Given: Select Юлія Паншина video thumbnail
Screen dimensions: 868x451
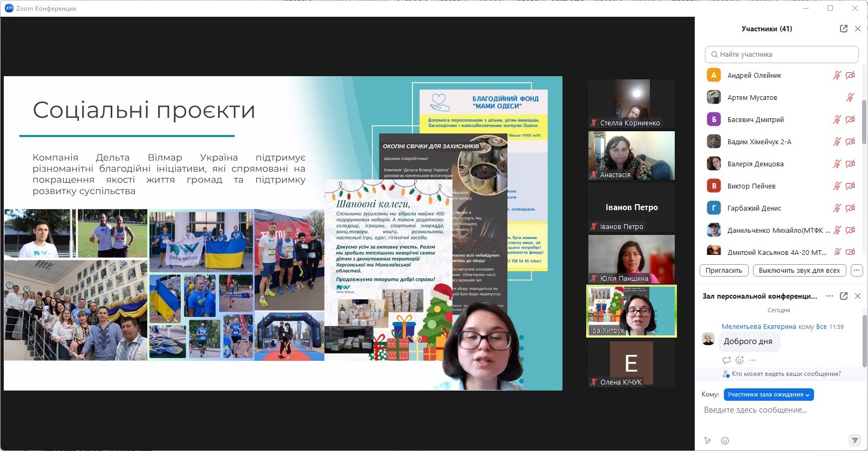Looking at the screenshot, I should click(632, 259).
